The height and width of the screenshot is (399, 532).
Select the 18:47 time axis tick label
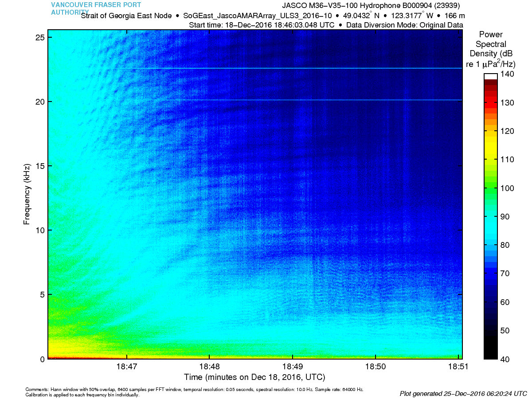click(x=127, y=368)
